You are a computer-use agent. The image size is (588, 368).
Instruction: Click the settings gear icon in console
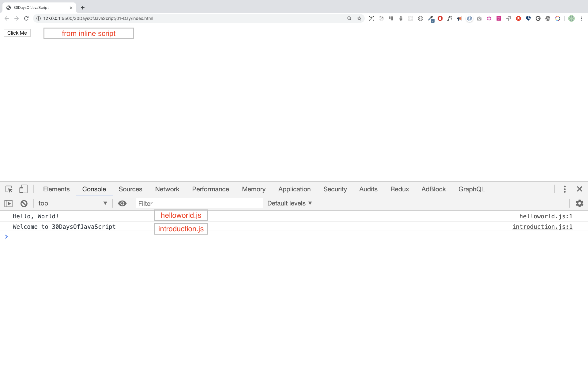(579, 203)
